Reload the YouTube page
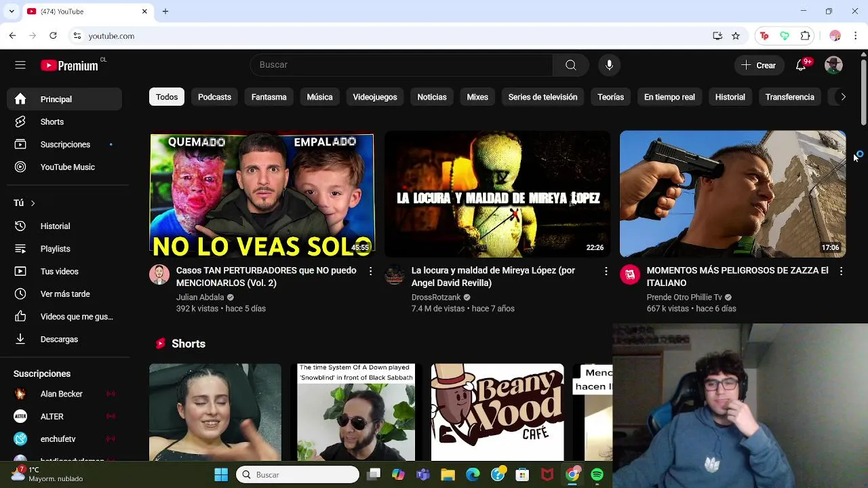The image size is (868, 488). coord(53,36)
